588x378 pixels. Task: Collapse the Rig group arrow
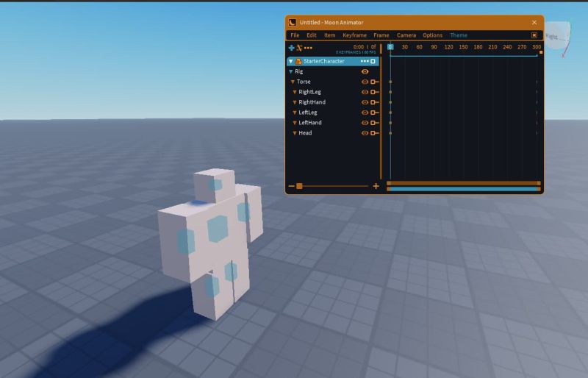click(x=290, y=71)
